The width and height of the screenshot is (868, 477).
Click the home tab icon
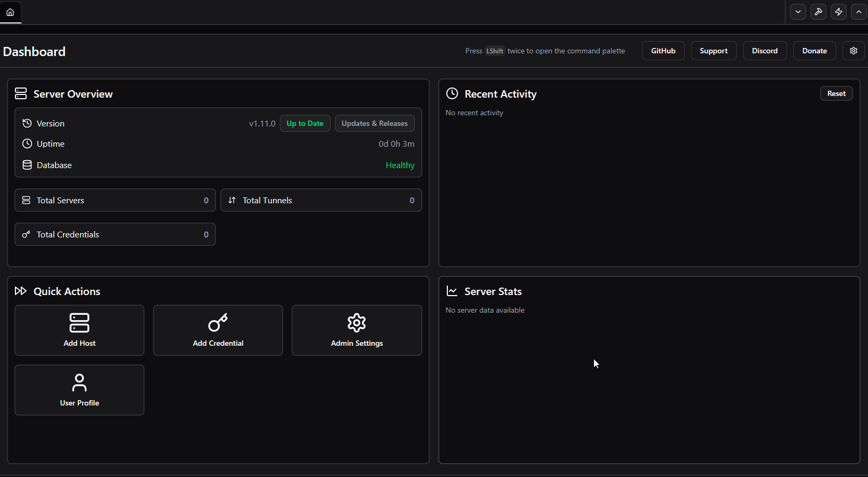click(x=10, y=12)
